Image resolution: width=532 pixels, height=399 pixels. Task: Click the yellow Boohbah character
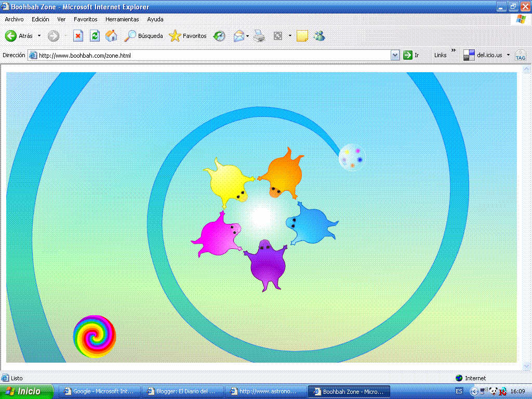click(x=229, y=182)
